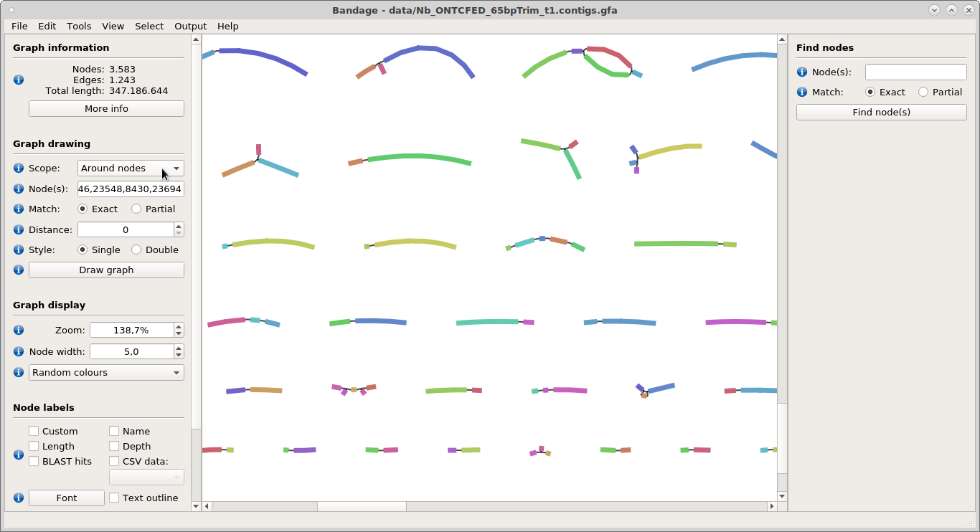Click the Distance value field
Viewport: 980px width, 532px height.
[126, 229]
